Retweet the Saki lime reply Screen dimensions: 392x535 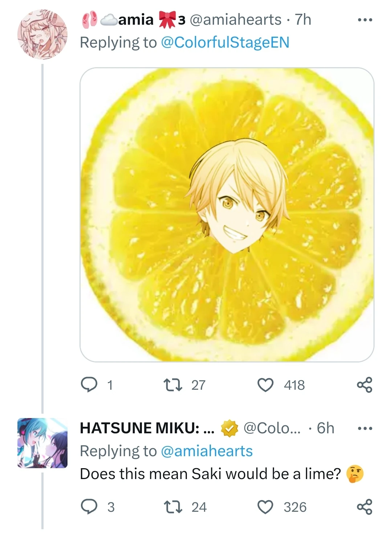pos(172,507)
